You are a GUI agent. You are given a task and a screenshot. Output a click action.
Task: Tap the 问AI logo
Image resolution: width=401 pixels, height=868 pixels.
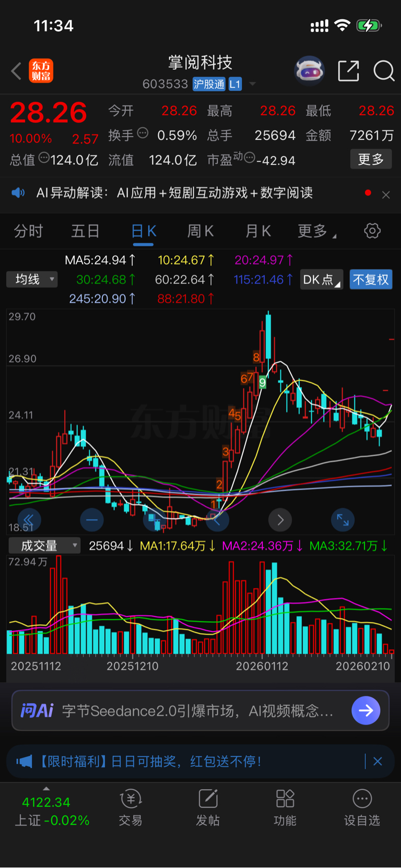click(37, 710)
